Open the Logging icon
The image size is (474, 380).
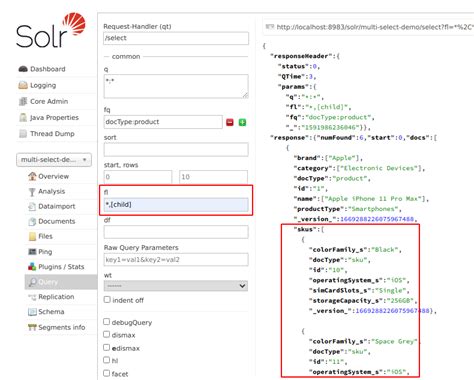tap(23, 85)
